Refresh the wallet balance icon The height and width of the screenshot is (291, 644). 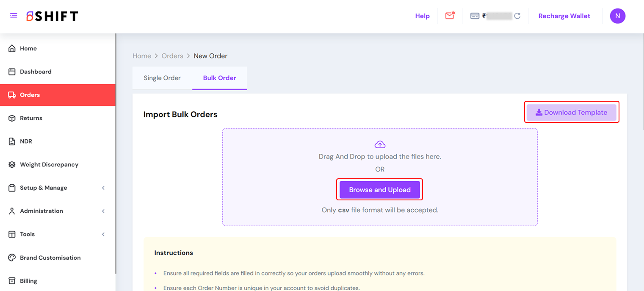tap(517, 16)
